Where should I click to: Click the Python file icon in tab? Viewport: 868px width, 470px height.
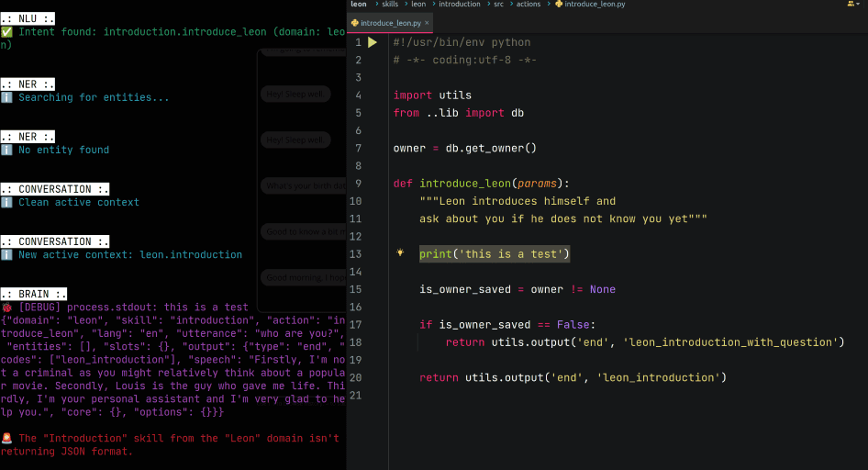pos(355,23)
